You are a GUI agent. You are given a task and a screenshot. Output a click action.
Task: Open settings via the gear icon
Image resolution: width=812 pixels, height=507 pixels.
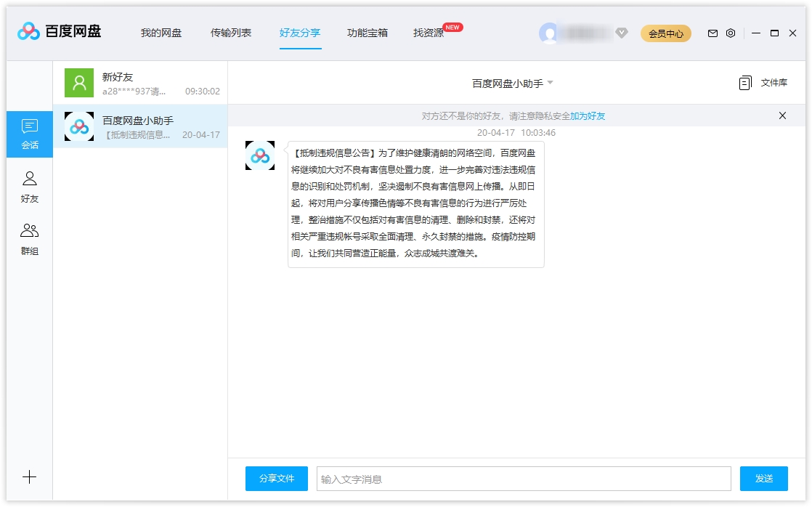[x=731, y=33]
